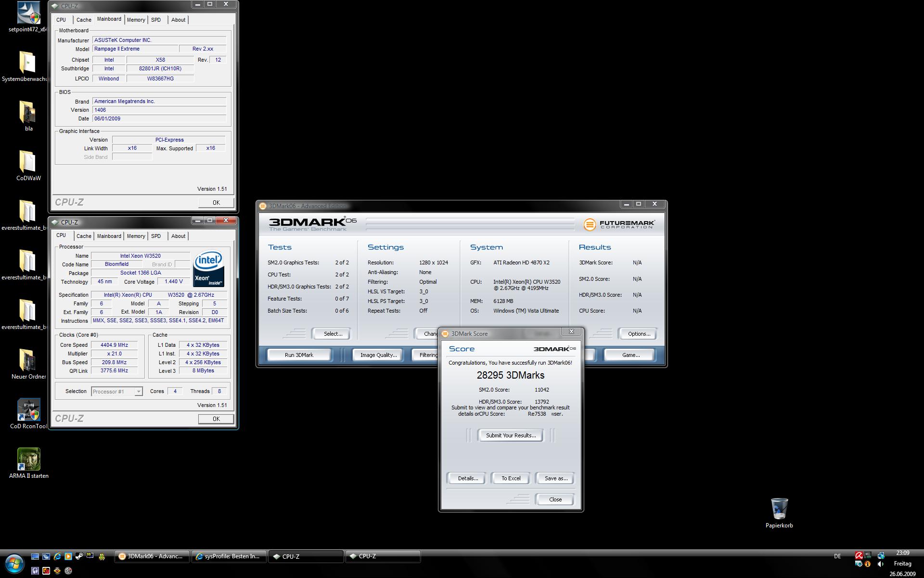924x578 pixels.
Task: Click the Filtering button in 3DMark06
Action: [426, 355]
